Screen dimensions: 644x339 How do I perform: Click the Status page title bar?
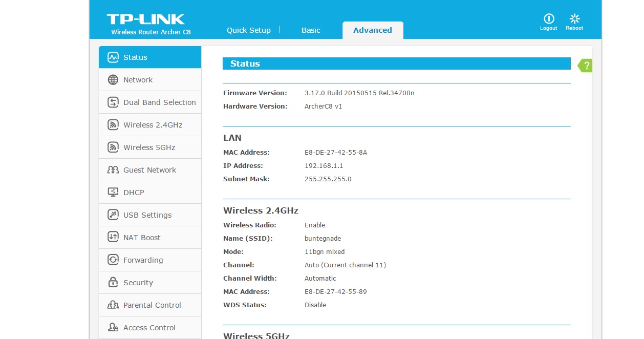point(397,63)
